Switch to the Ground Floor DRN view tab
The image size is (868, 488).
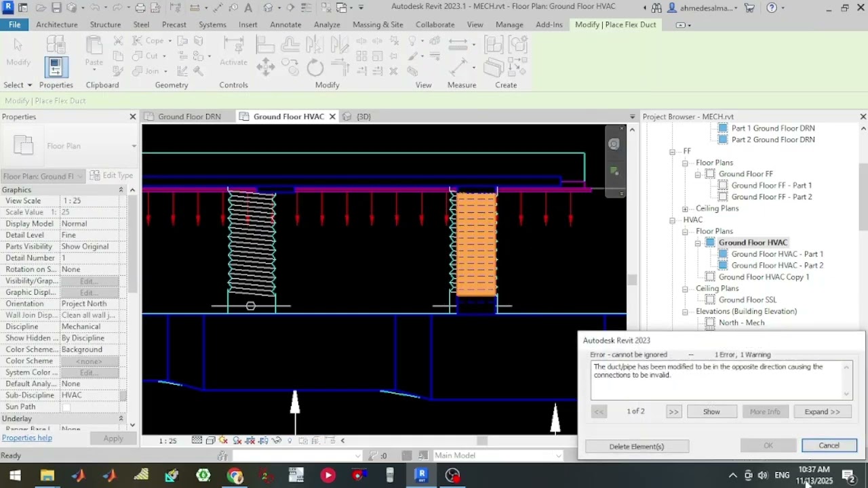(189, 117)
